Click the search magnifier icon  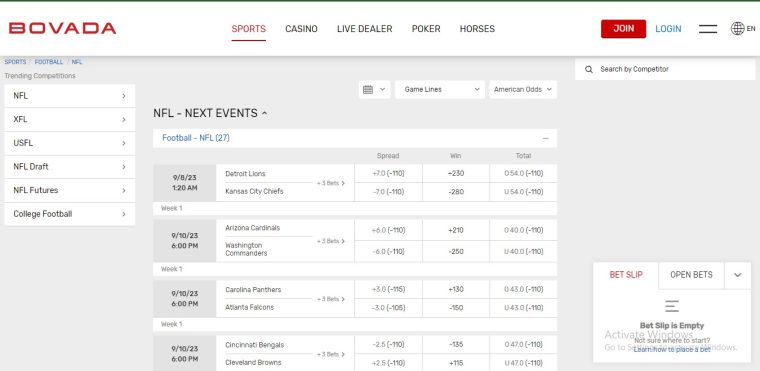589,69
